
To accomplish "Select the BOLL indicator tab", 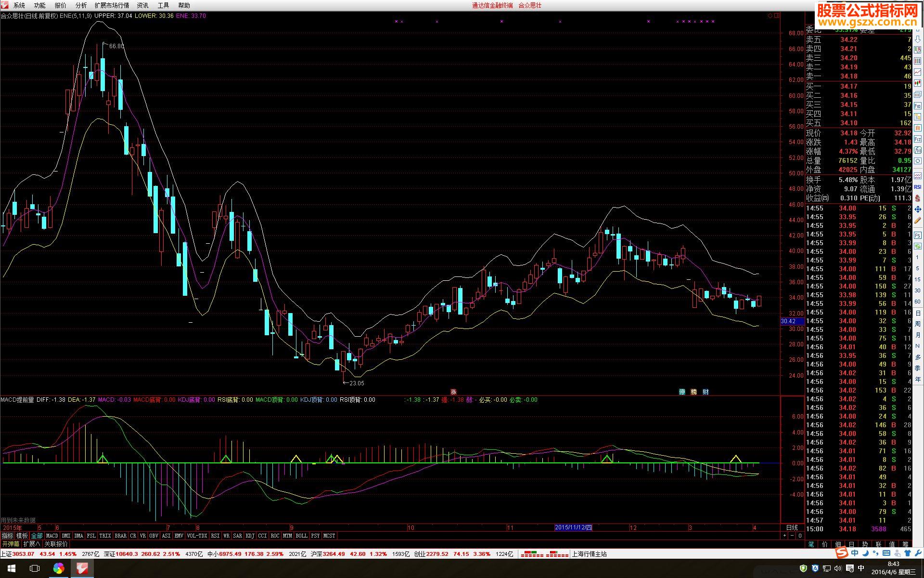I will tap(302, 536).
